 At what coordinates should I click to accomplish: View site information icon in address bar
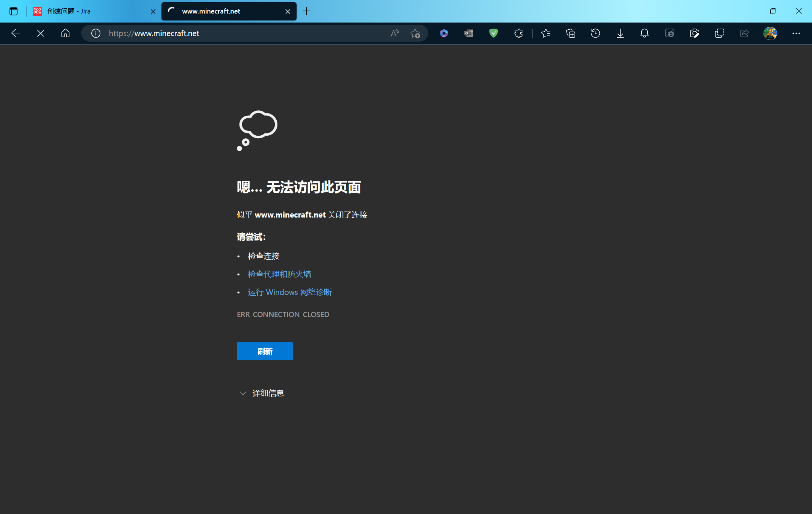click(96, 33)
